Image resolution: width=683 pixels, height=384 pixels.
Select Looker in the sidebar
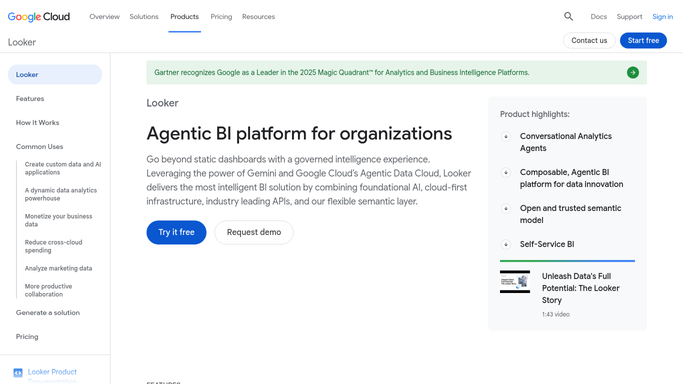(55, 74)
